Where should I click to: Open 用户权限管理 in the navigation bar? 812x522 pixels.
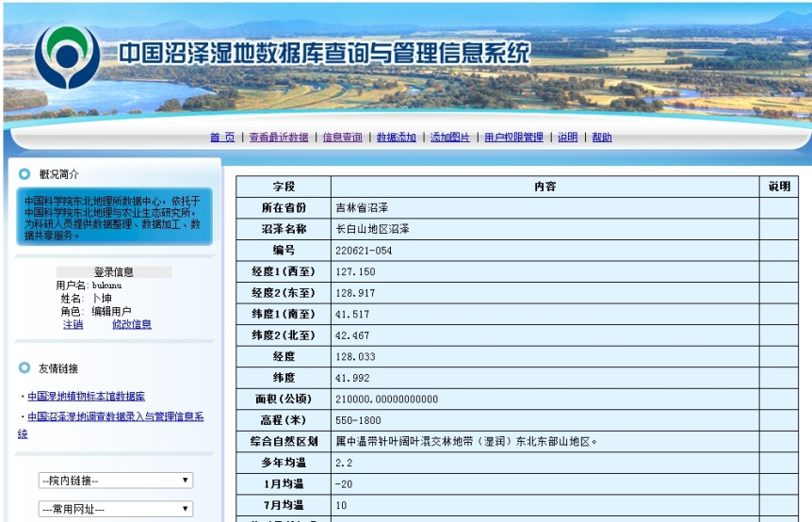(x=513, y=138)
